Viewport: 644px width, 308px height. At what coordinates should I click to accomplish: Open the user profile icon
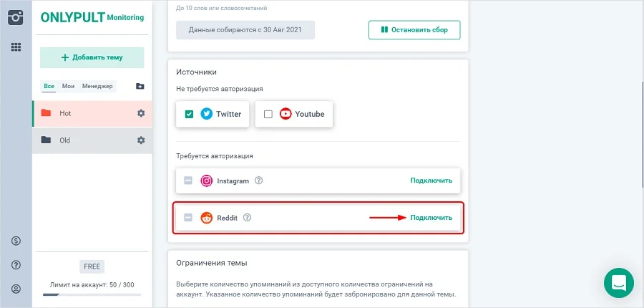pyautogui.click(x=16, y=289)
